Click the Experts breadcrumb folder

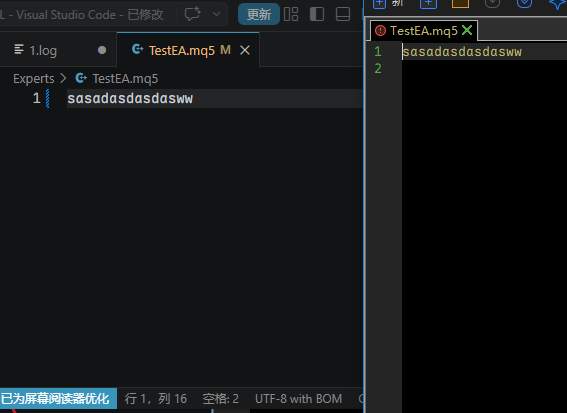[34, 78]
